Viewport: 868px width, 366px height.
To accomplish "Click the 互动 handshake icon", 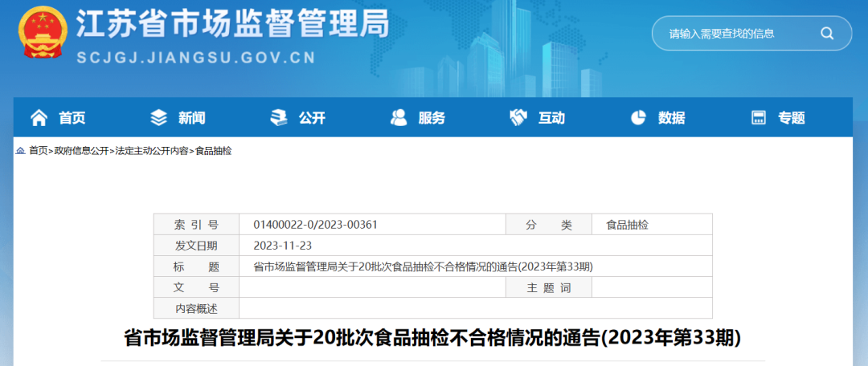I will 518,117.
